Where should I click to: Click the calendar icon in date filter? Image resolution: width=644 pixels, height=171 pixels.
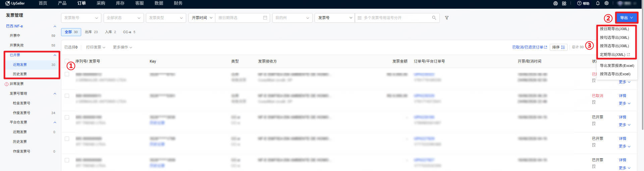[265, 18]
